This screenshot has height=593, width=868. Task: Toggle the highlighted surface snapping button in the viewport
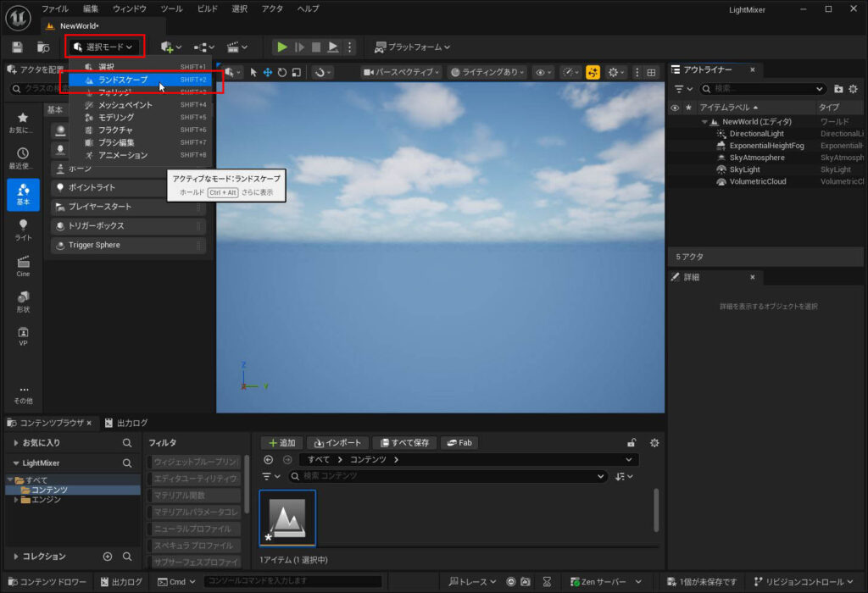point(593,73)
